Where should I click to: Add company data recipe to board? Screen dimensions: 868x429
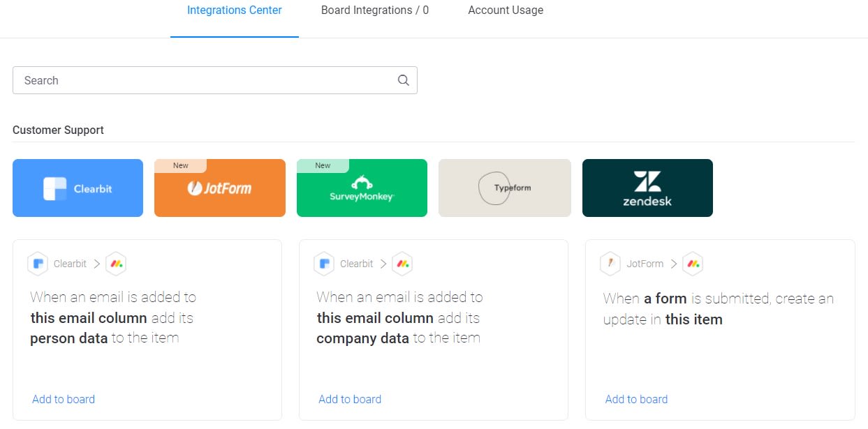coord(350,399)
